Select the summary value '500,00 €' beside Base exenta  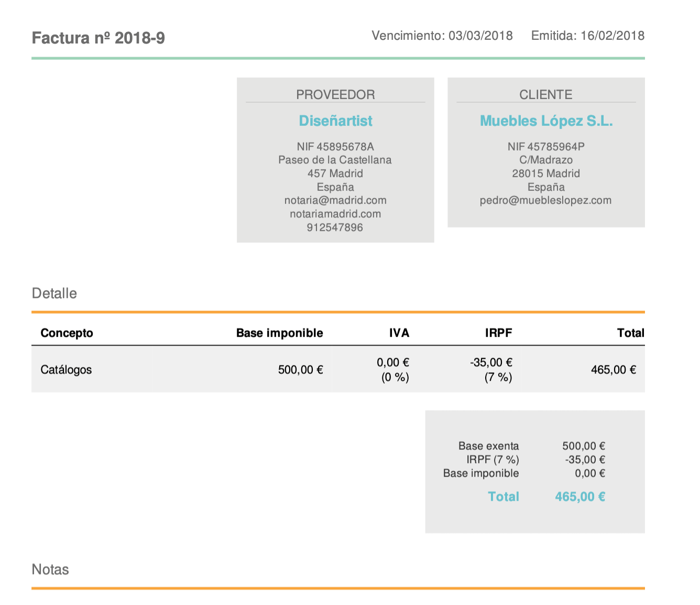(584, 446)
